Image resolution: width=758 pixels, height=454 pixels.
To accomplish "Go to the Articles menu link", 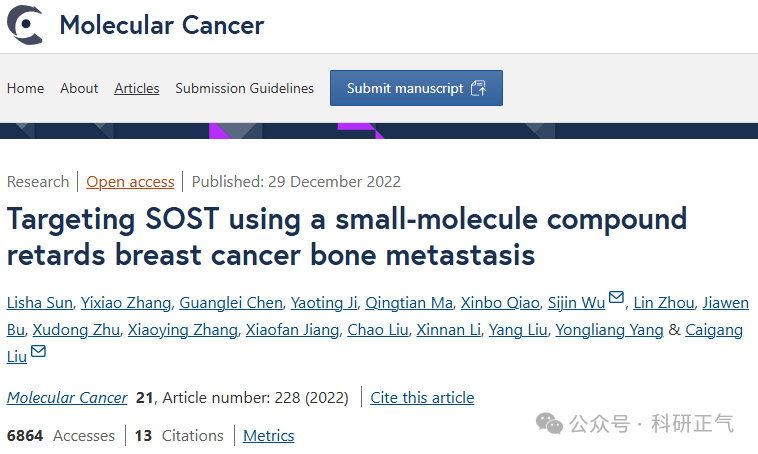I will 137,88.
